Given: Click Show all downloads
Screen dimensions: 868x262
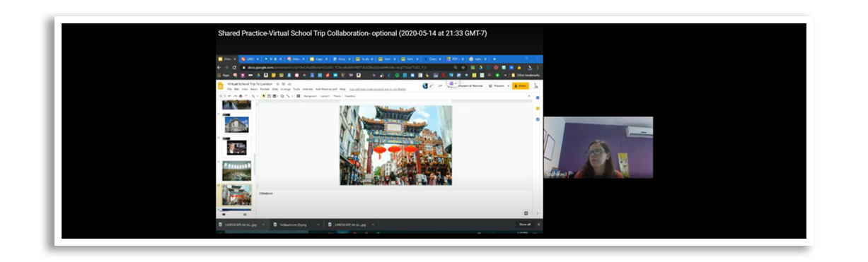Looking at the screenshot, I should pyautogui.click(x=524, y=225).
